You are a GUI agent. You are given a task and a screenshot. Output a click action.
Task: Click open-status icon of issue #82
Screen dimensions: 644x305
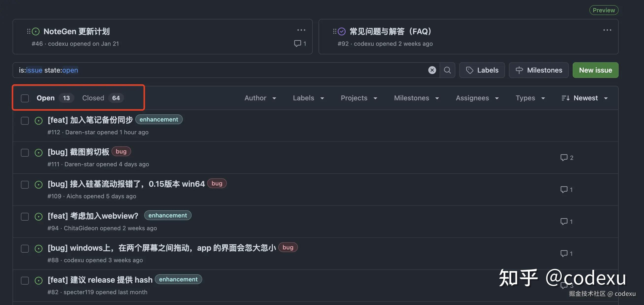click(x=39, y=281)
